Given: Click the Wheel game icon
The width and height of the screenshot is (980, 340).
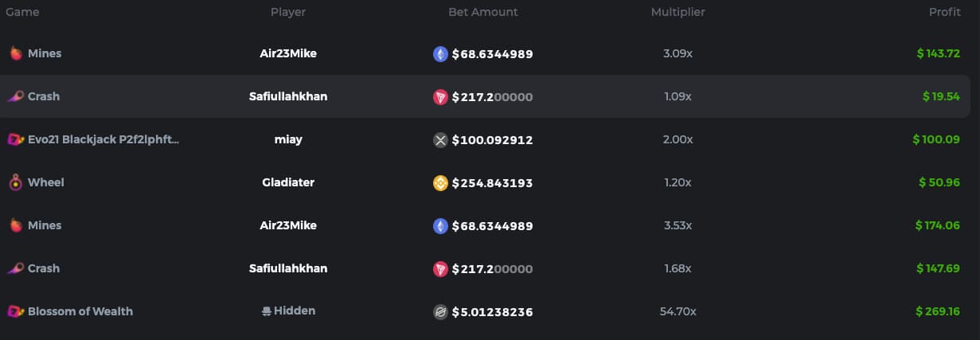Looking at the screenshot, I should point(15,183).
